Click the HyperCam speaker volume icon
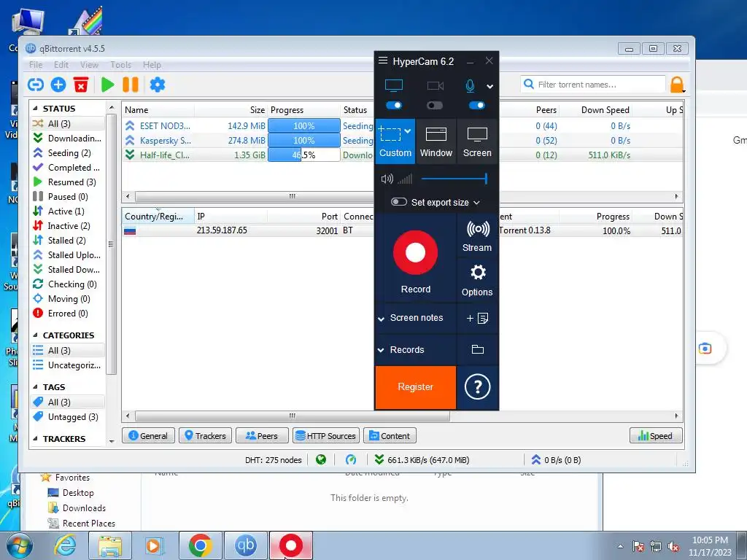The height and width of the screenshot is (560, 747). point(387,179)
